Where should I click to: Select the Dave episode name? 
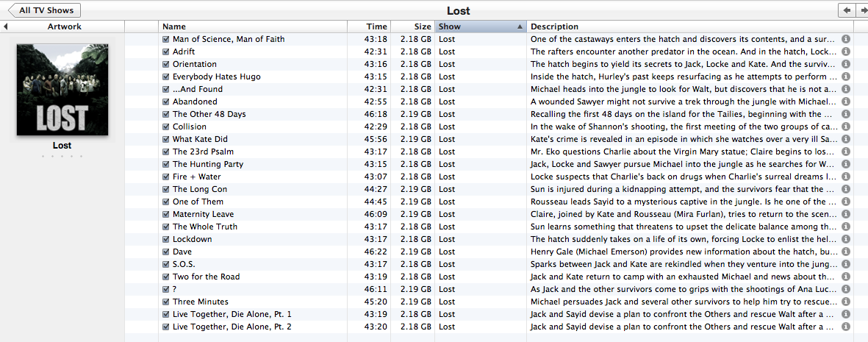[x=182, y=251]
